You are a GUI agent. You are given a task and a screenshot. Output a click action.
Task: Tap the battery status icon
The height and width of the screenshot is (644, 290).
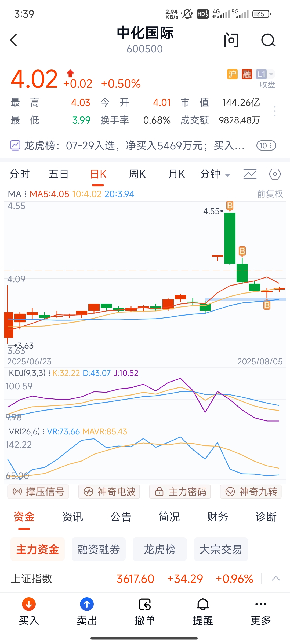pos(262,14)
